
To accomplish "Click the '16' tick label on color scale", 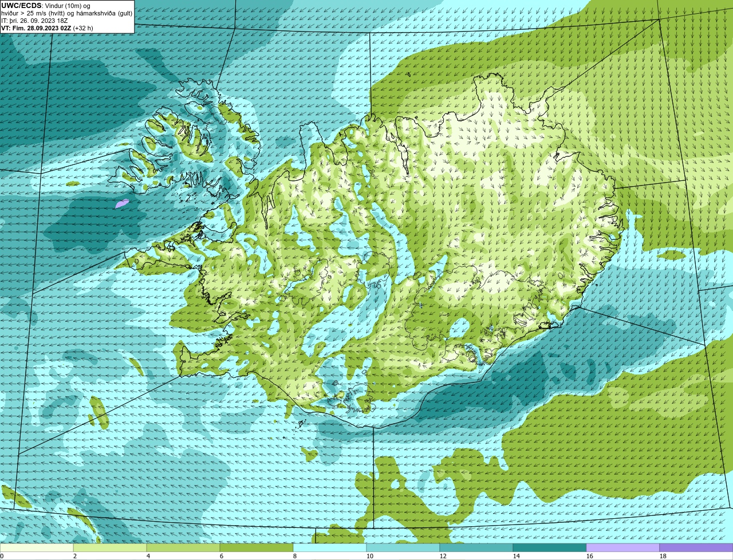I will [x=590, y=556].
